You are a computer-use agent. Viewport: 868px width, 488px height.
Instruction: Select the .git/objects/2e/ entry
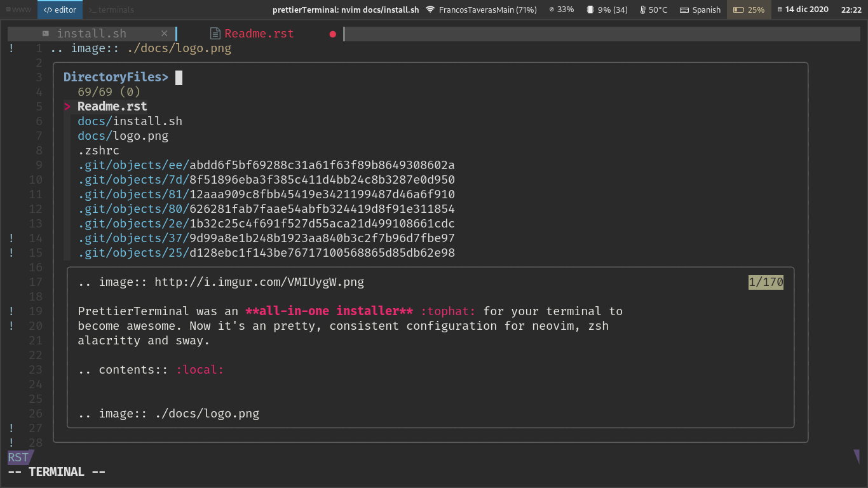point(266,224)
